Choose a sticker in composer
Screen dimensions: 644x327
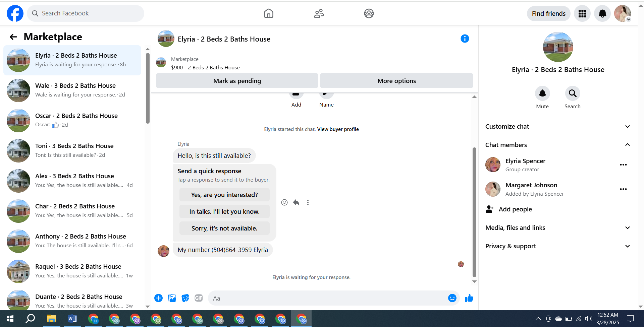[x=185, y=298]
